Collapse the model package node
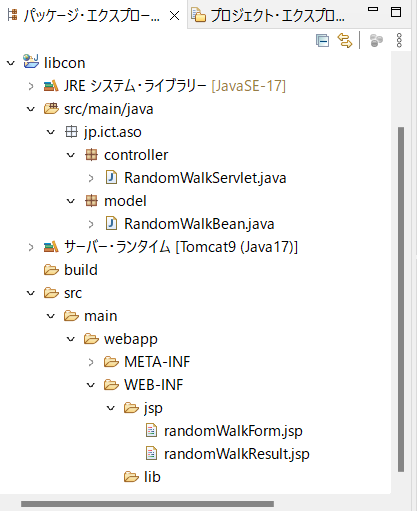 71,201
